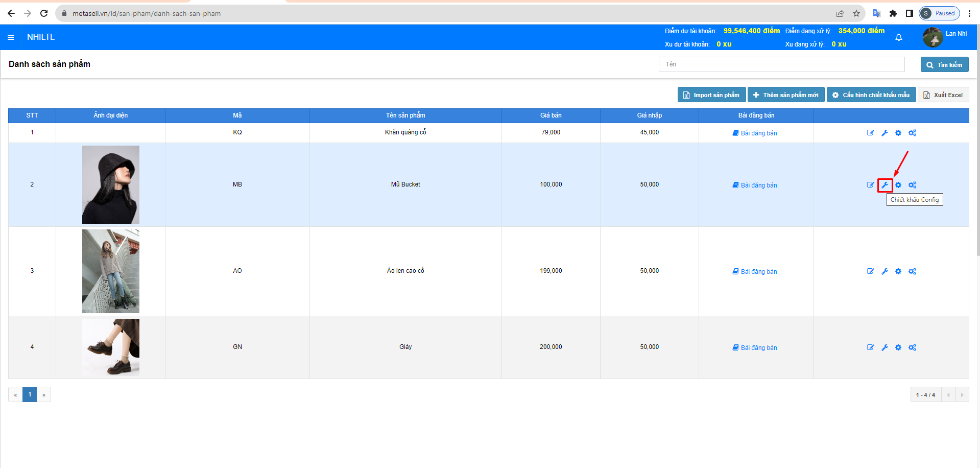This screenshot has width=980, height=468.
Task: Click the single gear icon for Áo len cao cổ
Action: (x=898, y=271)
